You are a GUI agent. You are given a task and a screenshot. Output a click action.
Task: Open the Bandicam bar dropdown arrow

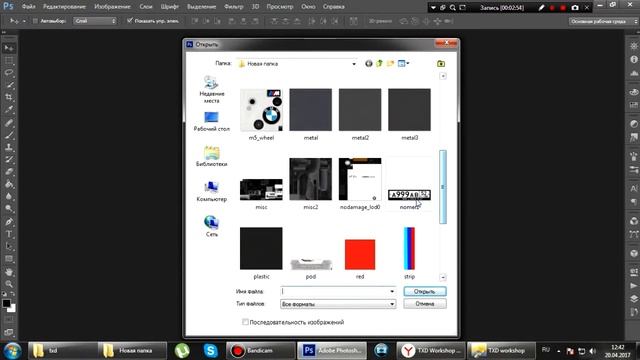433,7
